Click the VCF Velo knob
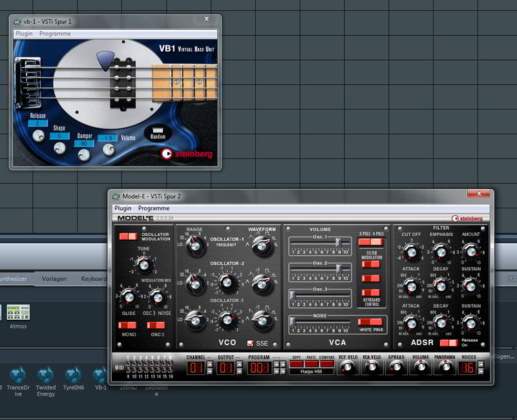517x420 pixels. tap(348, 367)
